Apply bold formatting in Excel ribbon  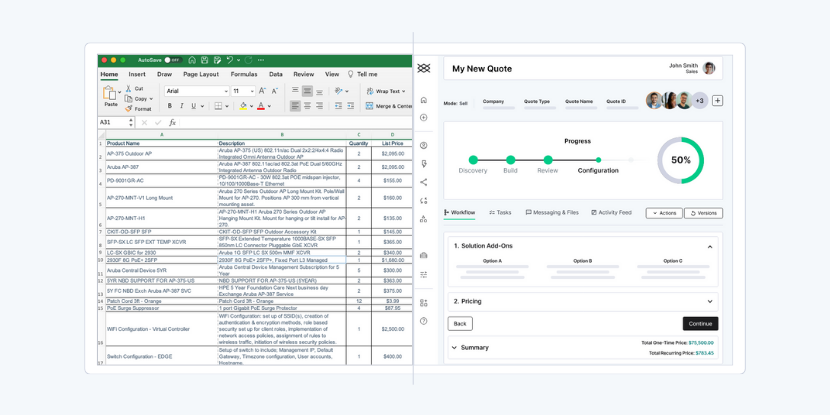pos(170,106)
